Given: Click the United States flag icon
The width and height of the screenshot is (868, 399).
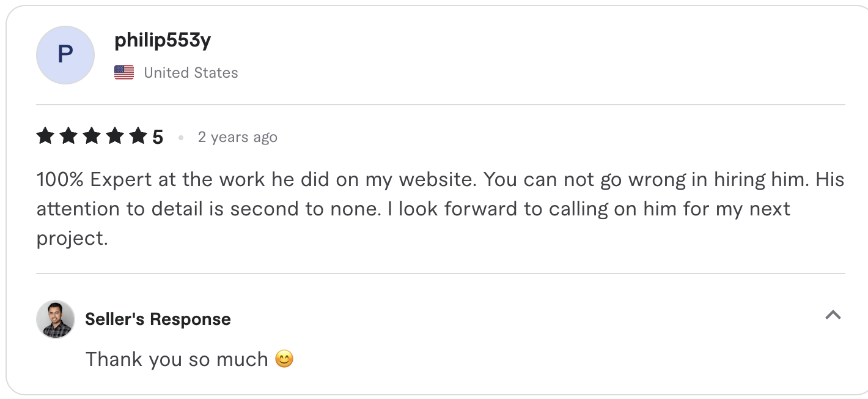Looking at the screenshot, I should coord(124,72).
